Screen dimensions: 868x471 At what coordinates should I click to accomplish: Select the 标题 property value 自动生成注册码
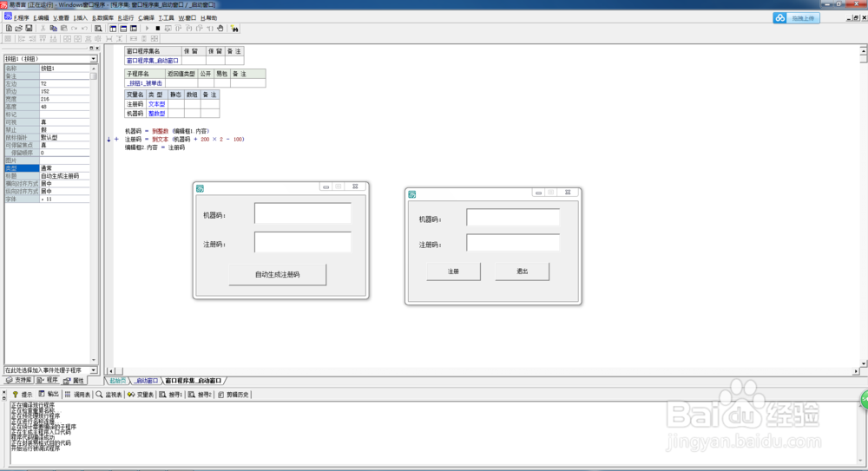64,175
